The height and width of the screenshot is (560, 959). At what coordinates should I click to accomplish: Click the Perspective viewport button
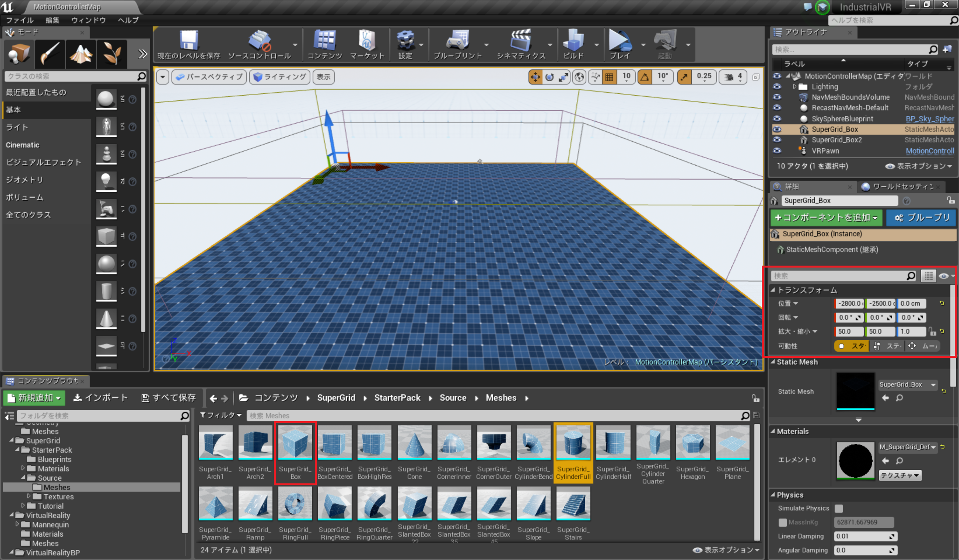(x=209, y=77)
